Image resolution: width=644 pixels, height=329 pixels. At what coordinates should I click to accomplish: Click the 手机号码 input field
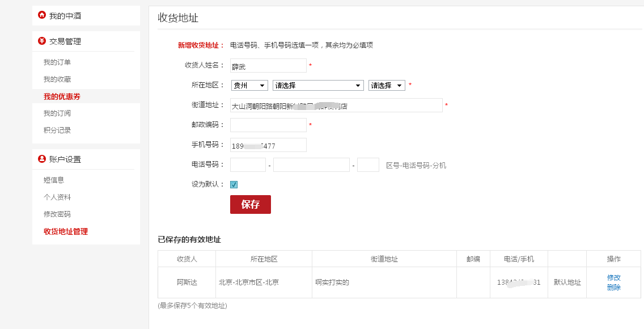268,145
